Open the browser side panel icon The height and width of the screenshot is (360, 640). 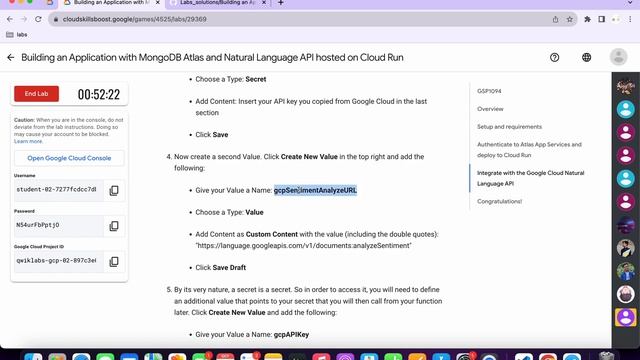click(x=602, y=19)
